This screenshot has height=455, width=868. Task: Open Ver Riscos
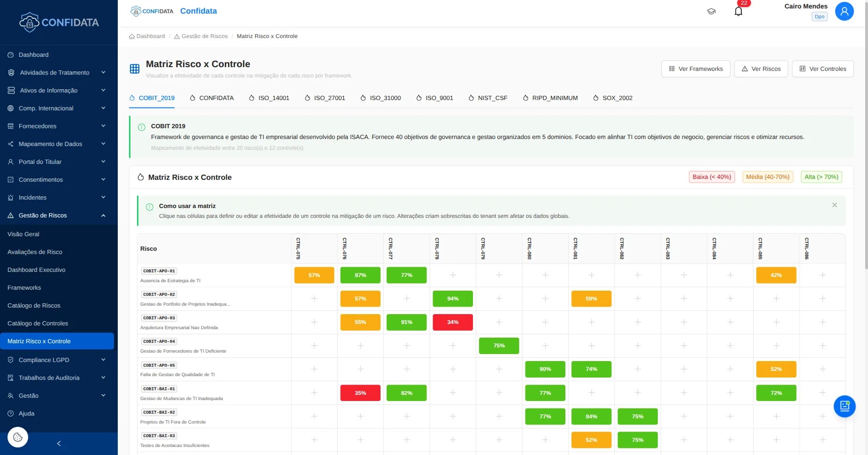761,69
